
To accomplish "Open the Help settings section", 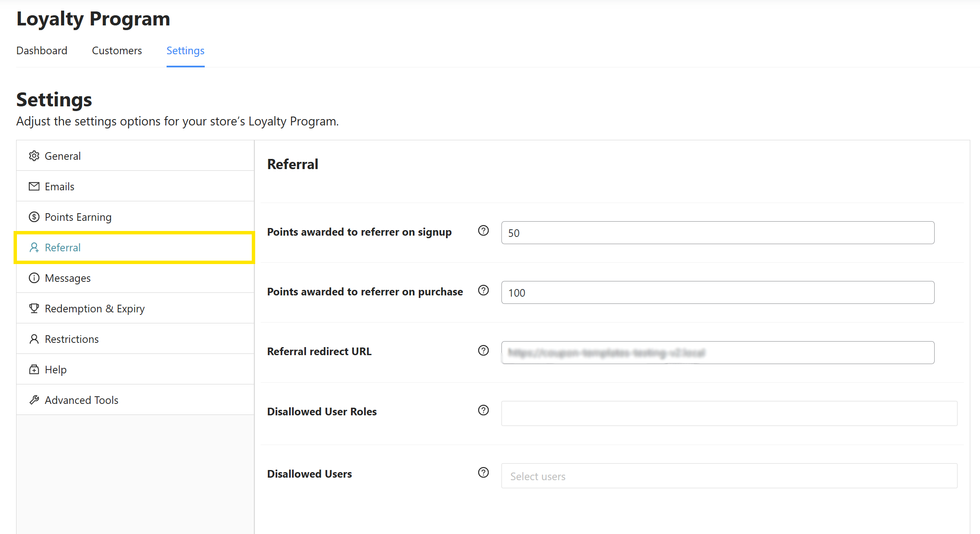I will tap(56, 370).
